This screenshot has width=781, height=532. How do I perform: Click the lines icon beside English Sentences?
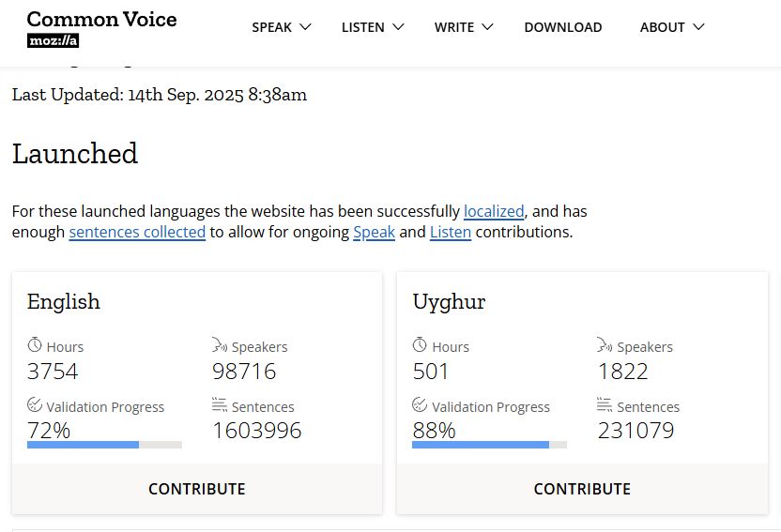pyautogui.click(x=219, y=404)
